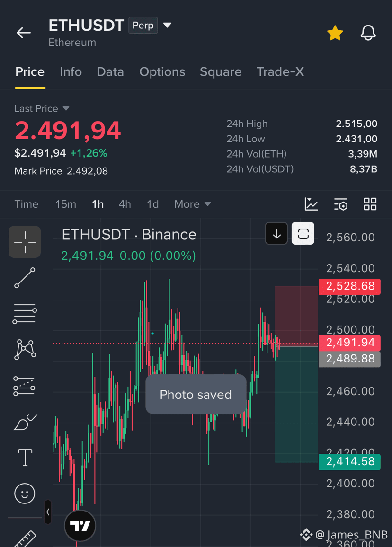The height and width of the screenshot is (547, 392).
Task: Toggle the yellow favorite star
Action: (x=335, y=33)
